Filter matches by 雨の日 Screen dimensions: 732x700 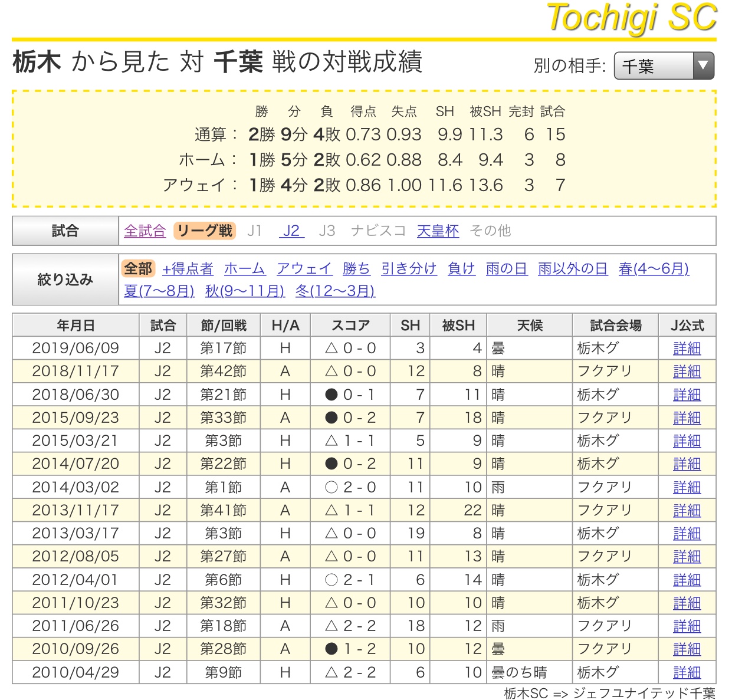point(507,269)
